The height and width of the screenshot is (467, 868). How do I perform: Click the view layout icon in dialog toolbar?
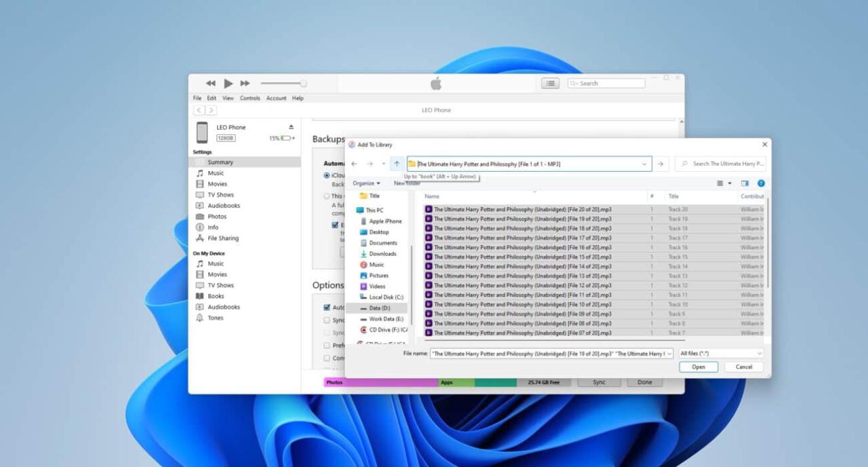coord(720,183)
